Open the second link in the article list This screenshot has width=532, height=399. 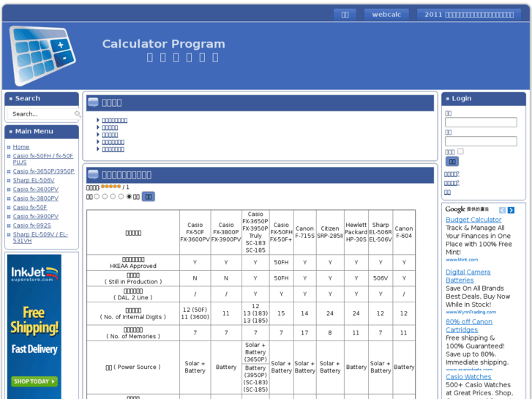tap(110, 127)
